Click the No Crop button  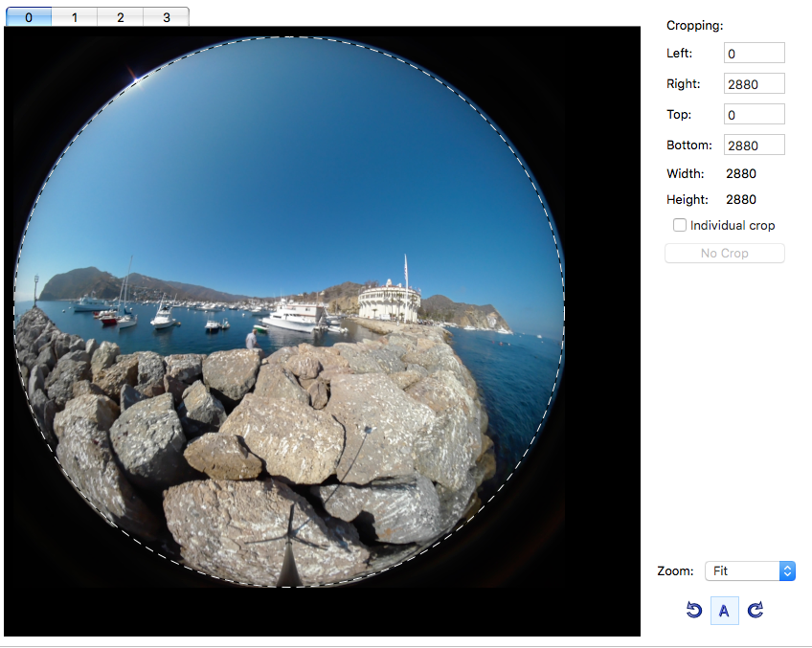[x=725, y=253]
